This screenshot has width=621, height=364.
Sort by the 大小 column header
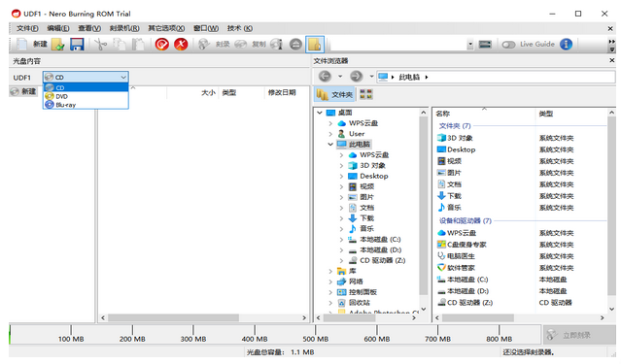pyautogui.click(x=208, y=92)
